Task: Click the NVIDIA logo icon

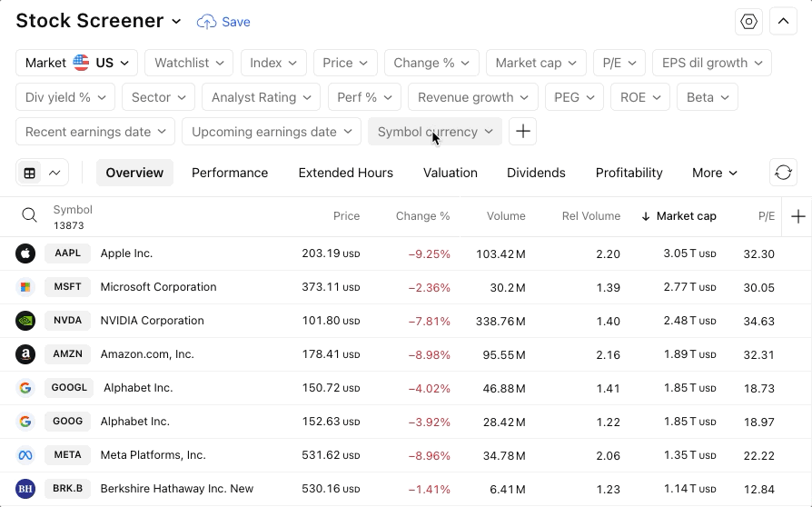Action: click(x=25, y=321)
